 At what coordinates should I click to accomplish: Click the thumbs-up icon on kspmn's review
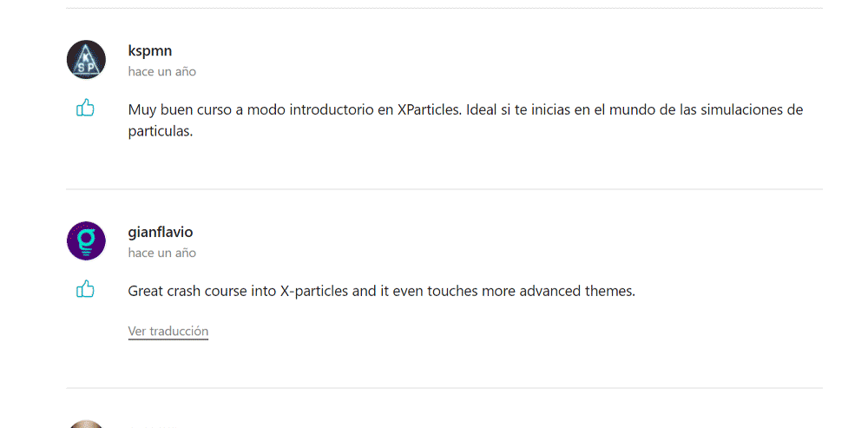pyautogui.click(x=85, y=108)
